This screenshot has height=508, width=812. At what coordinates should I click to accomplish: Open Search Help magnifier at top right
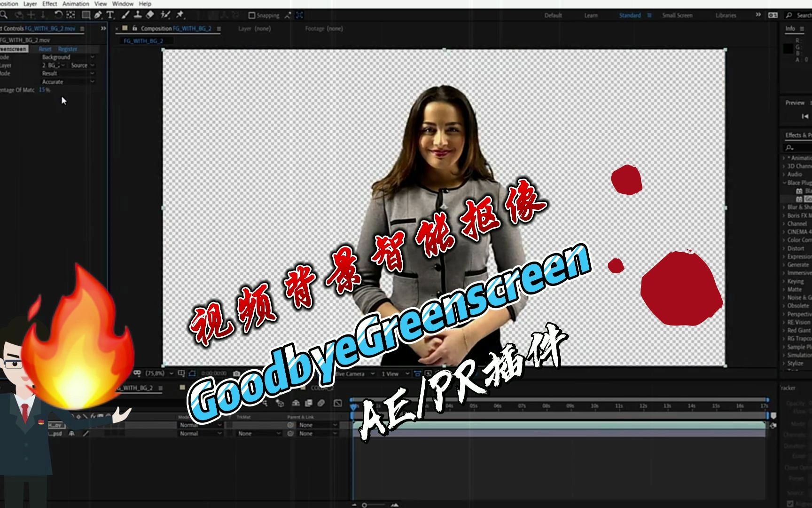click(x=789, y=16)
